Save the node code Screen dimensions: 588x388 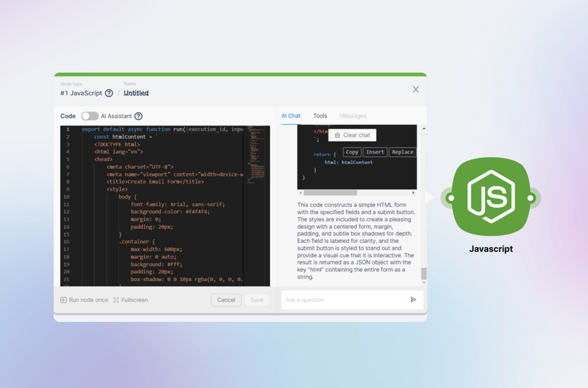(x=257, y=300)
